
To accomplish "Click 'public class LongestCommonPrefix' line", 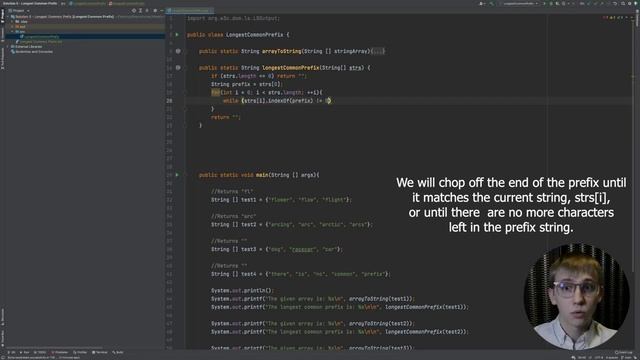I will click(238, 35).
